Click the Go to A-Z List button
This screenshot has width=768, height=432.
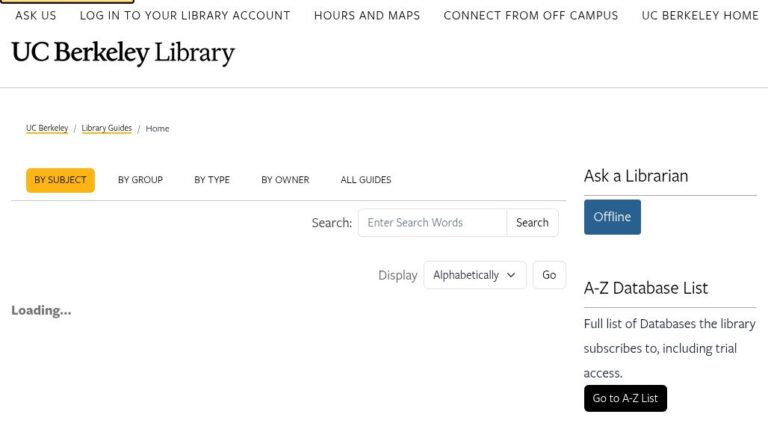pos(625,398)
